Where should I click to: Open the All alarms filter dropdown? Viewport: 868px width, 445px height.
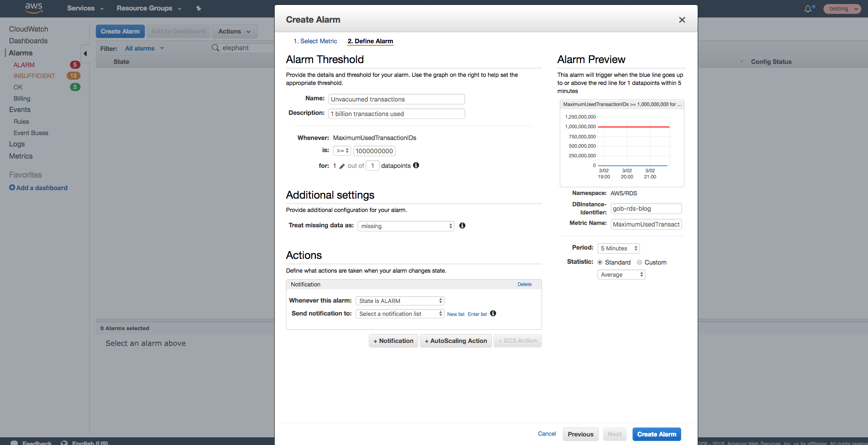(x=144, y=48)
